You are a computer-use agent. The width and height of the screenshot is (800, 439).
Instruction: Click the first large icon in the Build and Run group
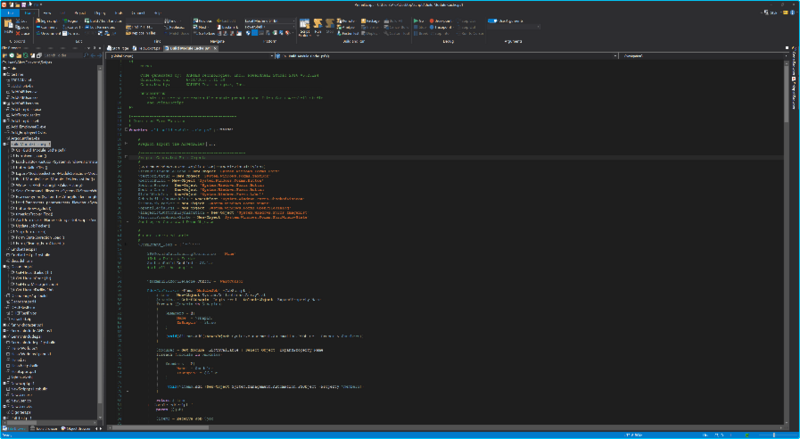coord(305,25)
